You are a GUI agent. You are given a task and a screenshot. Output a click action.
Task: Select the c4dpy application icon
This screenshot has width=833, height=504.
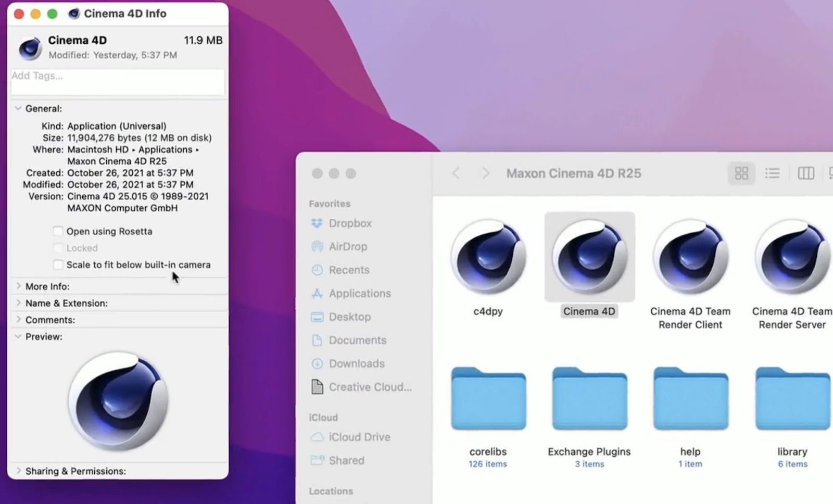(488, 257)
